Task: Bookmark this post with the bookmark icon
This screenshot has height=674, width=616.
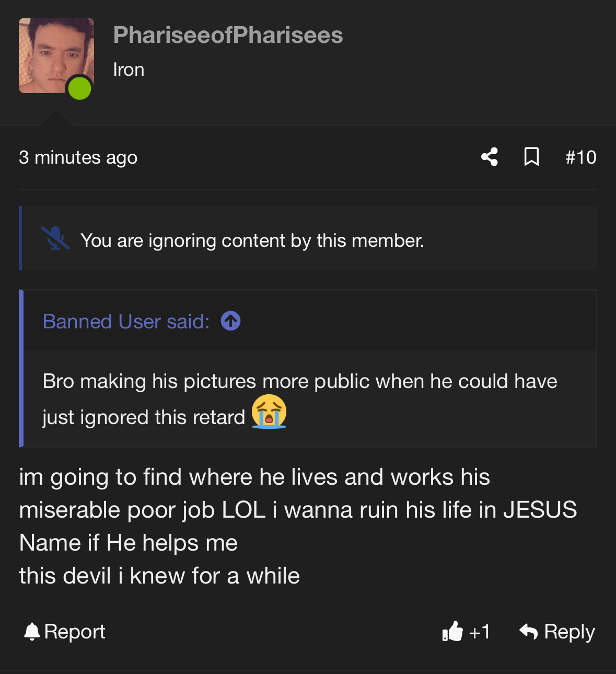Action: [531, 157]
